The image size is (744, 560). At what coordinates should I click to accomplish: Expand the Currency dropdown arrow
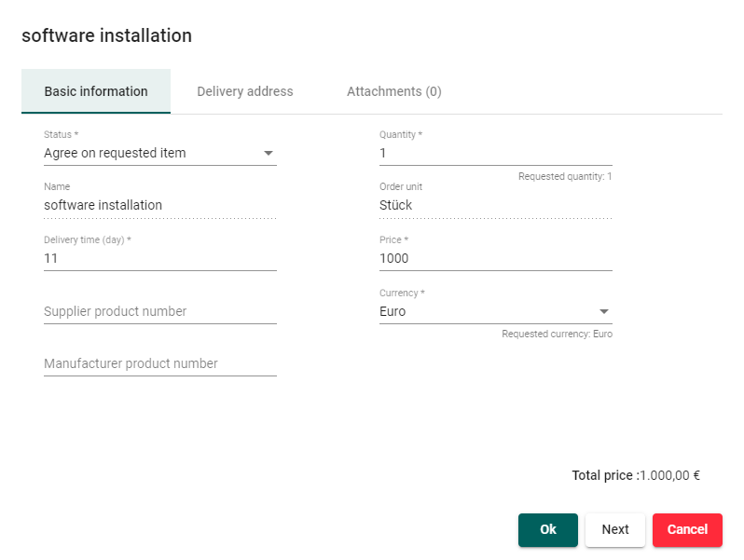point(604,312)
